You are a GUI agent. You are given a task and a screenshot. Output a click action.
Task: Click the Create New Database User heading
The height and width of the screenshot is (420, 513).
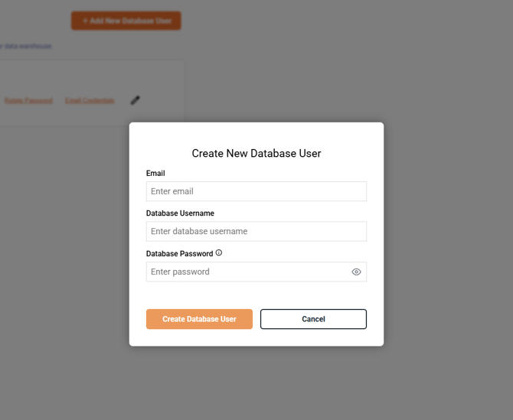[x=256, y=153]
